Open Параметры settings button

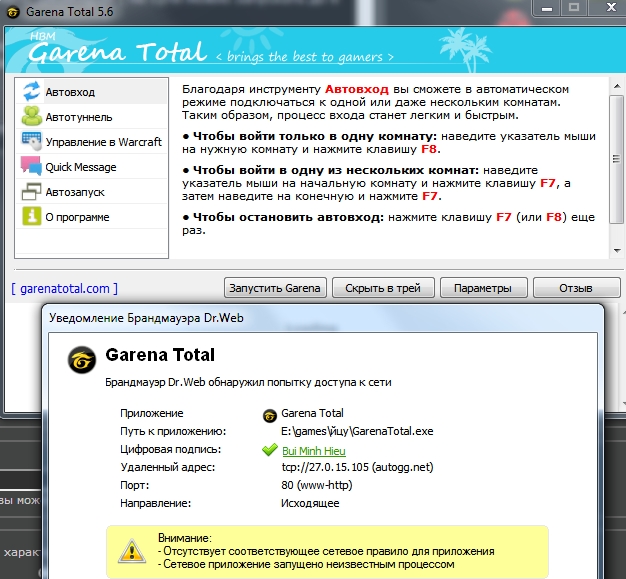coord(482,288)
